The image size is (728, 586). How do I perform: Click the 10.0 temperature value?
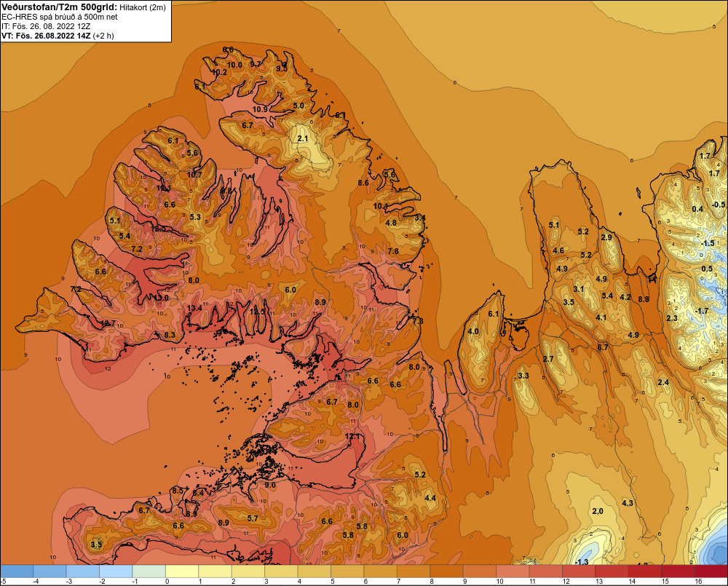(234, 65)
